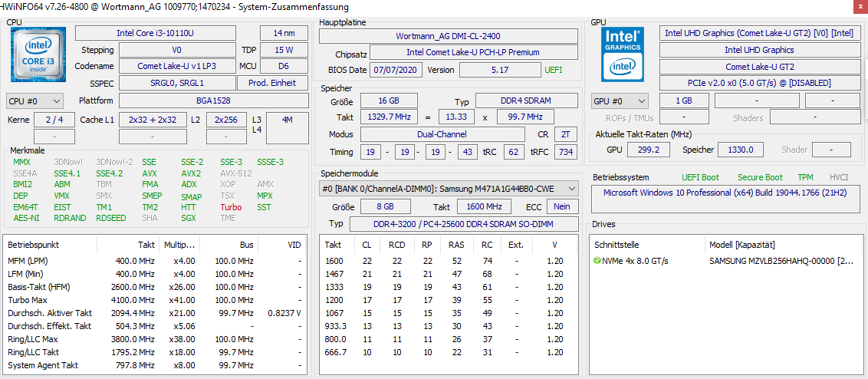Expand the memory module selection dropdown

click(x=449, y=189)
